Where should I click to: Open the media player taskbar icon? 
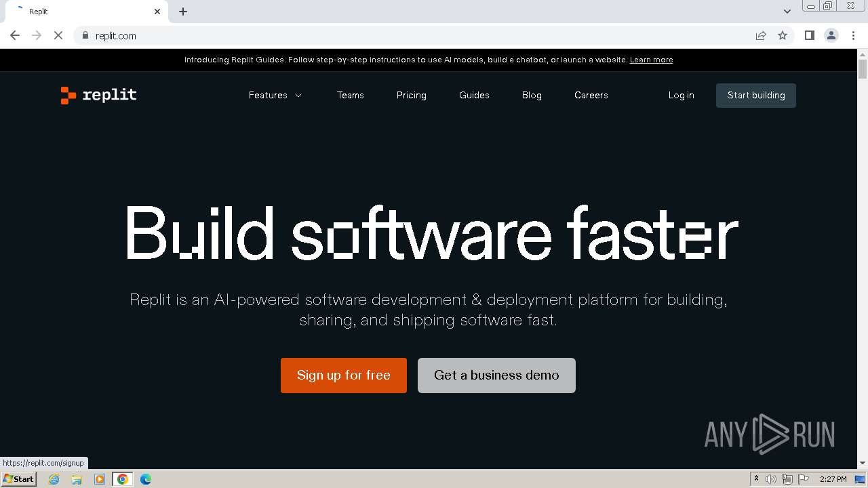pos(100,479)
